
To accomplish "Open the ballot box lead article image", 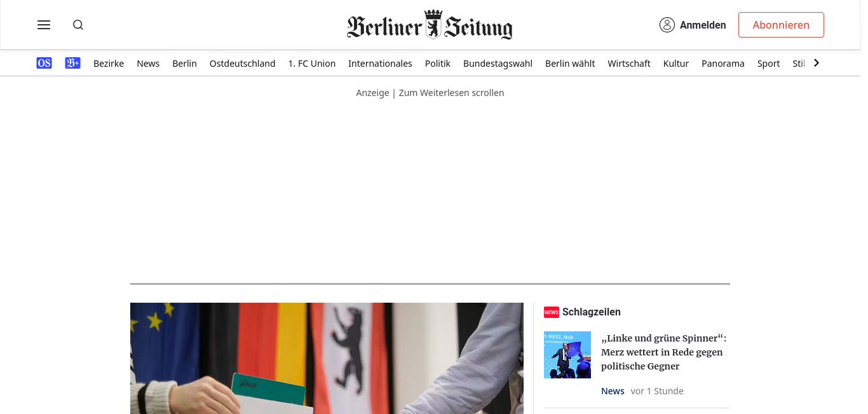I will [327, 358].
